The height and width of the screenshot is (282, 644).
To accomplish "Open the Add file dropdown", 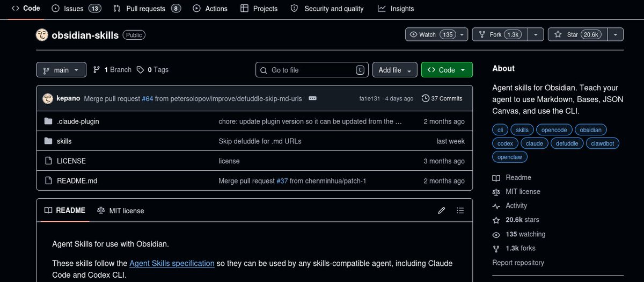I will (394, 70).
